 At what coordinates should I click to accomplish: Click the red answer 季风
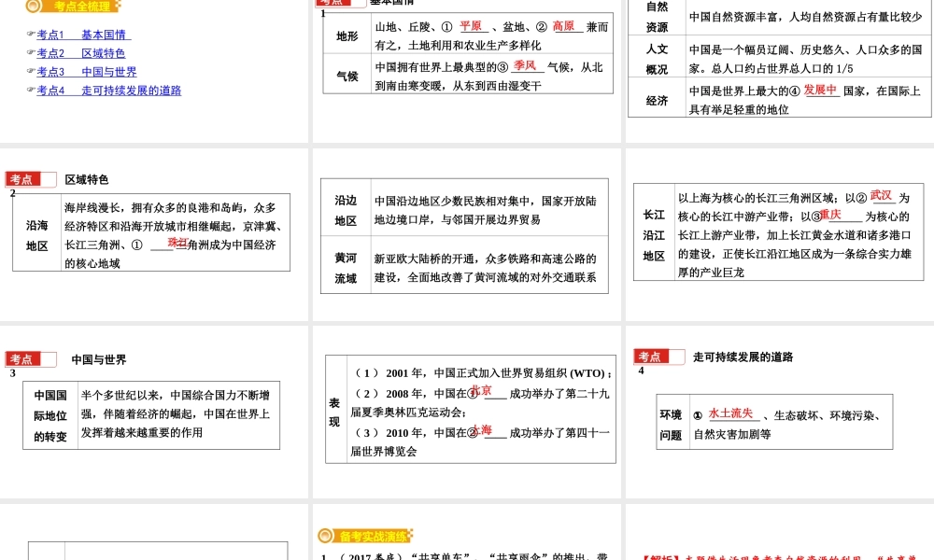525,65
